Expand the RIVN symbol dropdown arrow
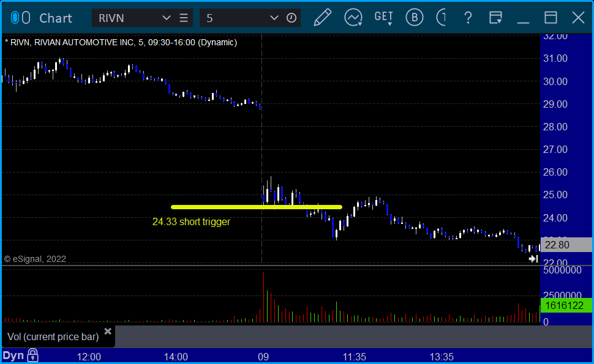 tap(166, 18)
